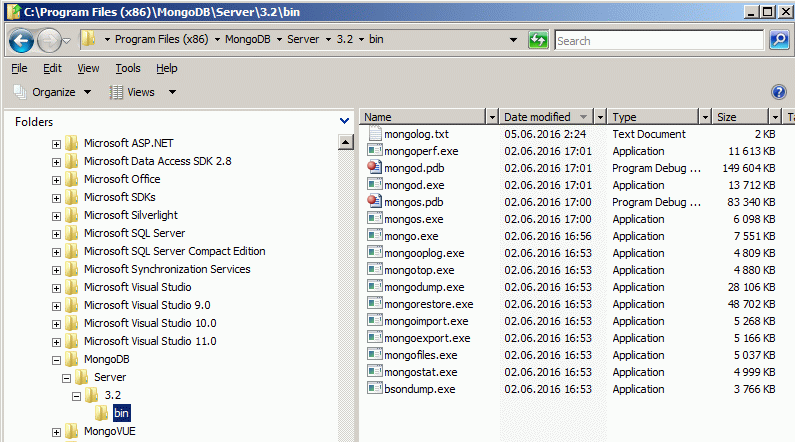795x442 pixels.
Task: Click the folder tree scroll-up arrow
Action: click(346, 142)
